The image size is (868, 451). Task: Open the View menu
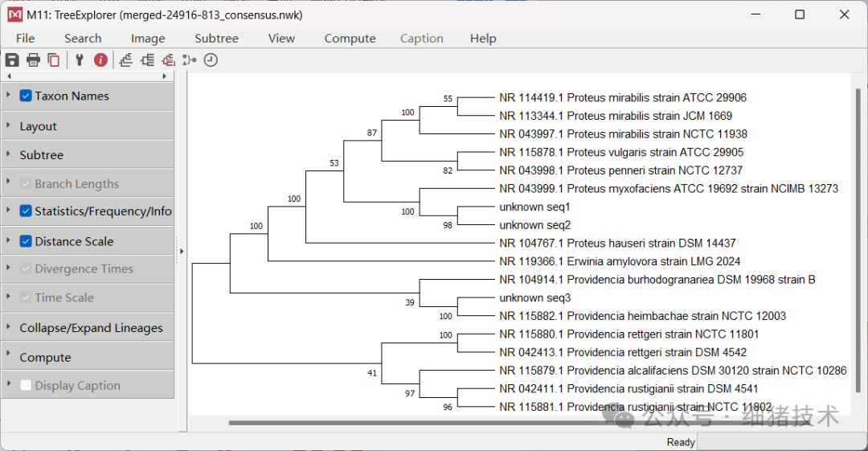(x=281, y=39)
